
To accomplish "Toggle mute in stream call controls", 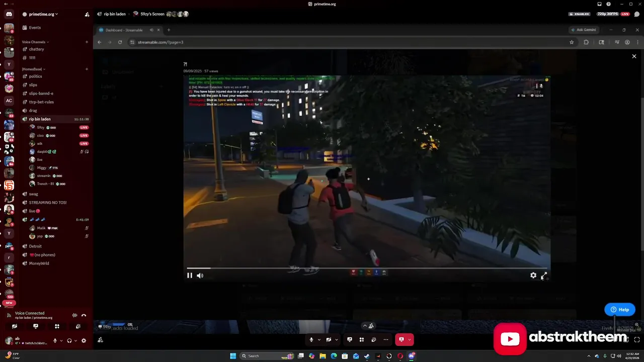I will (311, 340).
